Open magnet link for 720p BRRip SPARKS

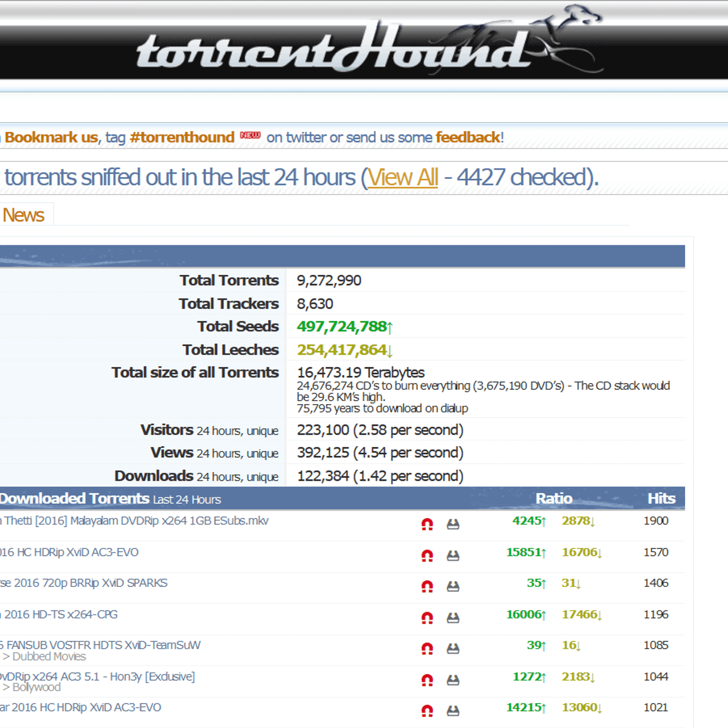(427, 586)
